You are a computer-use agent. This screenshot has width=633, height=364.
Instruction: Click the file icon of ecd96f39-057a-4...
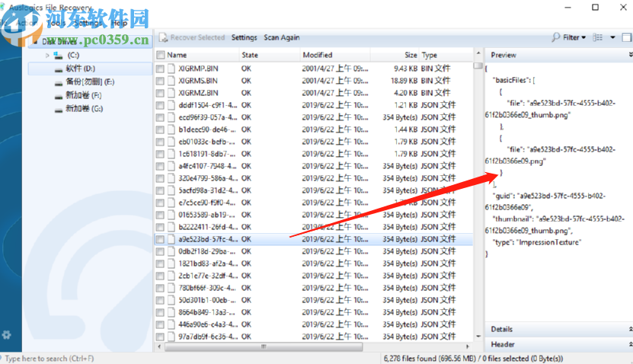[x=171, y=117]
